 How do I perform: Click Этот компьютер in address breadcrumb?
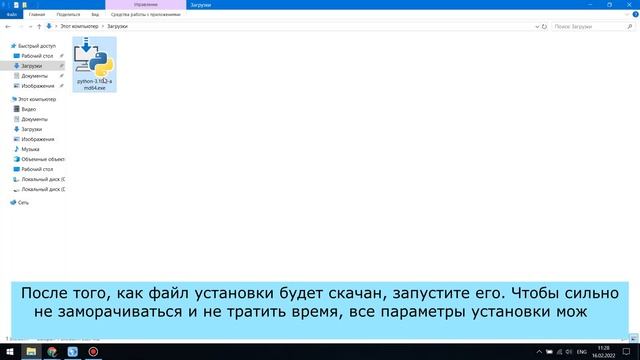coord(80,26)
